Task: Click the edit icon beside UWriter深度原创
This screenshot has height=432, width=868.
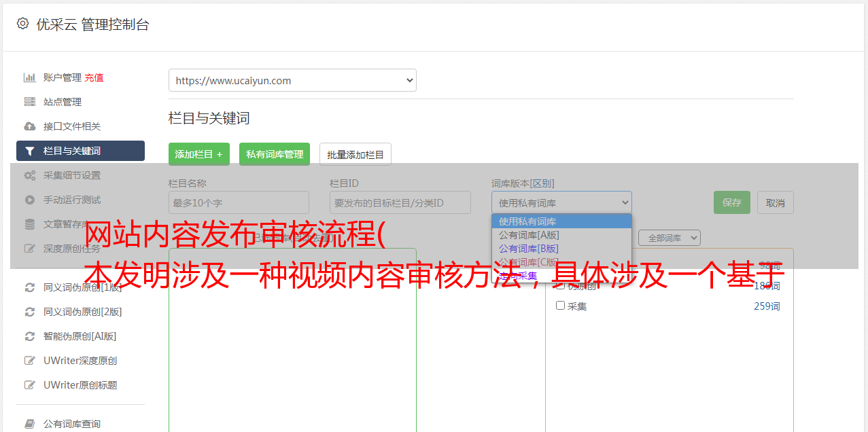Action: 30,361
